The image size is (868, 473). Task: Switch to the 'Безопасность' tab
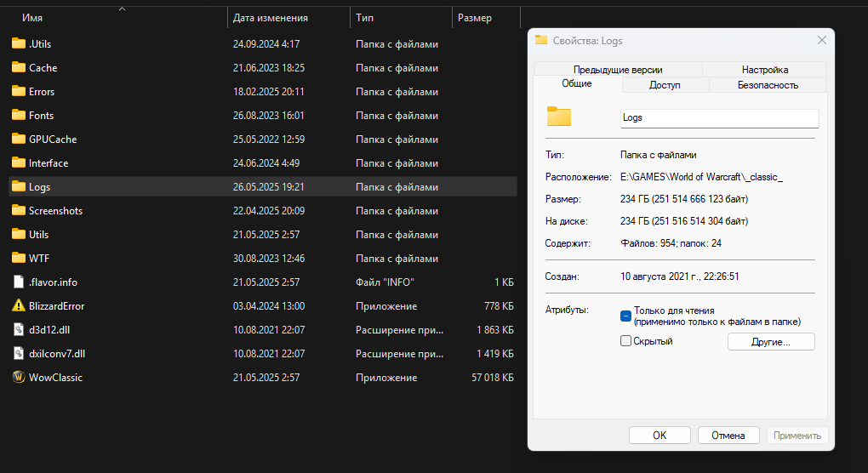[x=768, y=85]
